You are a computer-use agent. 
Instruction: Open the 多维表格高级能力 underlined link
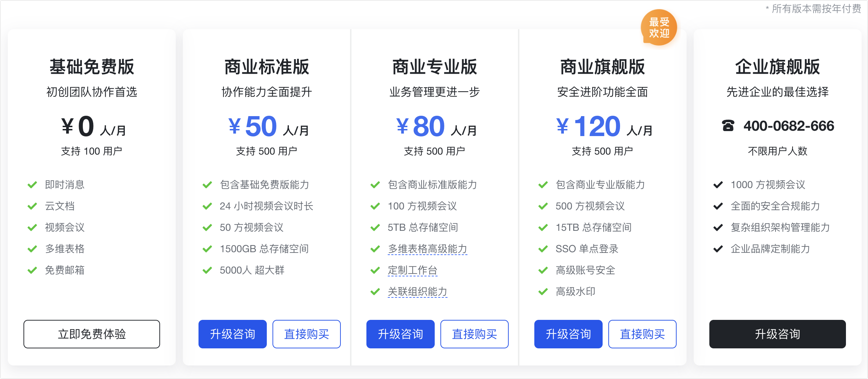tap(428, 249)
